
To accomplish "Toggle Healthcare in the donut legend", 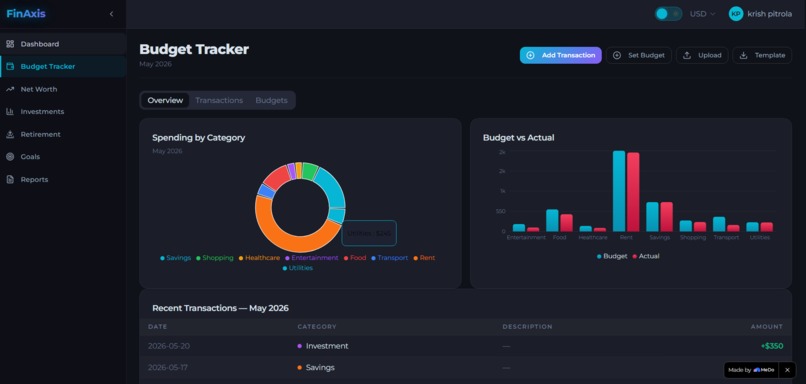I will click(x=259, y=258).
